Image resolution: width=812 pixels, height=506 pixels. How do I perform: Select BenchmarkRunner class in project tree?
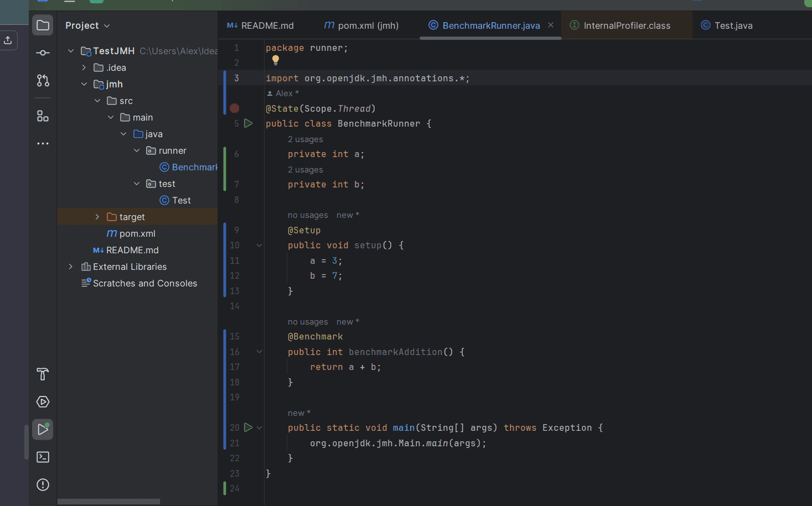click(188, 167)
